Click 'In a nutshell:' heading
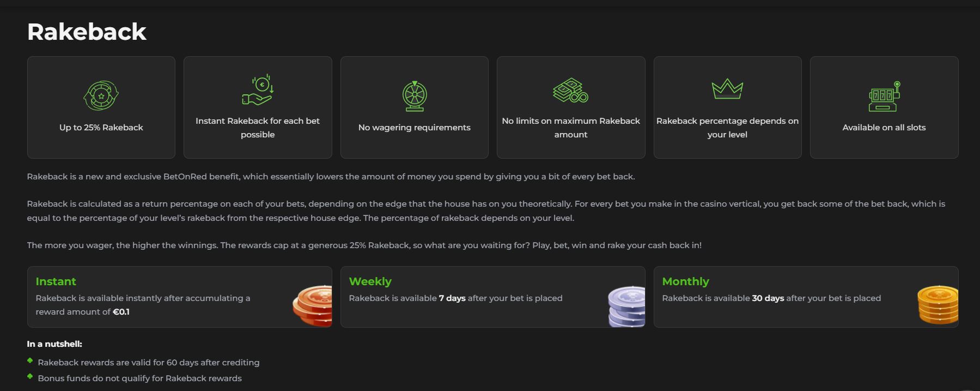Viewport: 980px width, 391px height. [54, 344]
